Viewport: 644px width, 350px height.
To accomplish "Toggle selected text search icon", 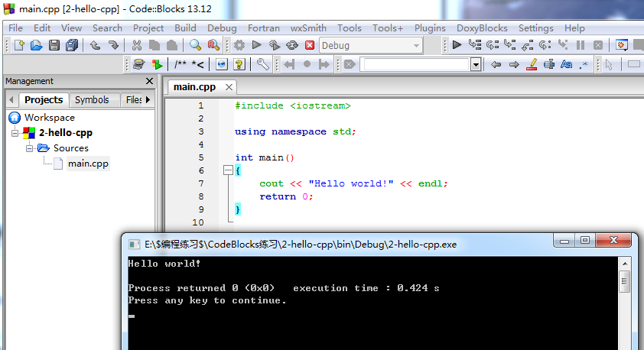I will coord(549,64).
